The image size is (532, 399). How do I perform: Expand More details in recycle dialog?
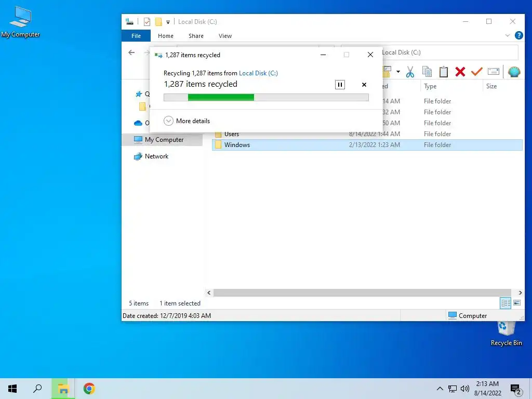click(187, 121)
